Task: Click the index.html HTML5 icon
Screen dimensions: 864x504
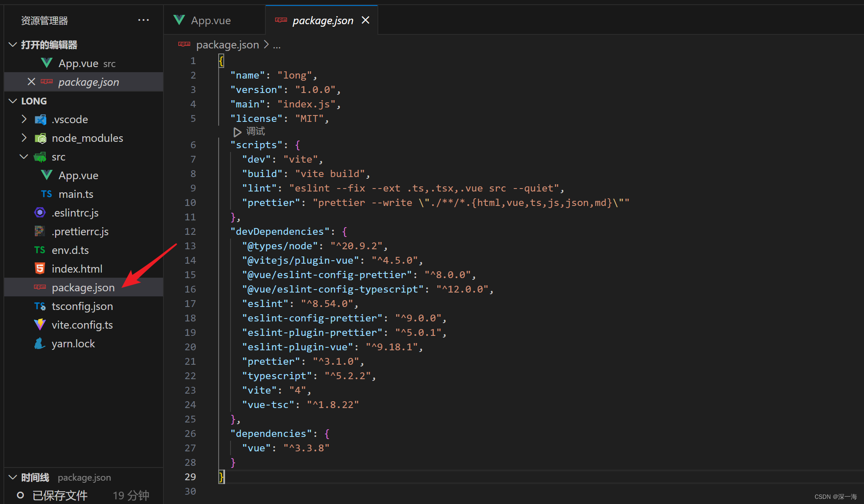Action: coord(40,269)
